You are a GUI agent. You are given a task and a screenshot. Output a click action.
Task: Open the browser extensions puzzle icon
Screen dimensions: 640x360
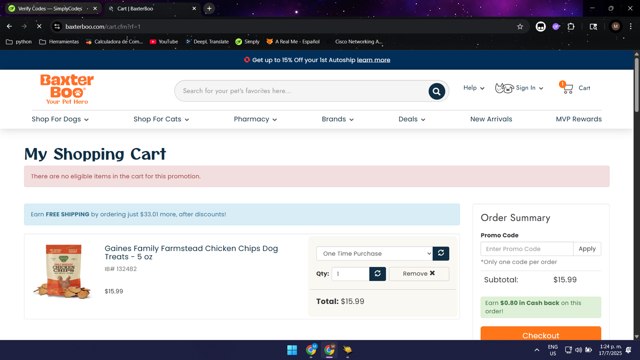coord(571,27)
